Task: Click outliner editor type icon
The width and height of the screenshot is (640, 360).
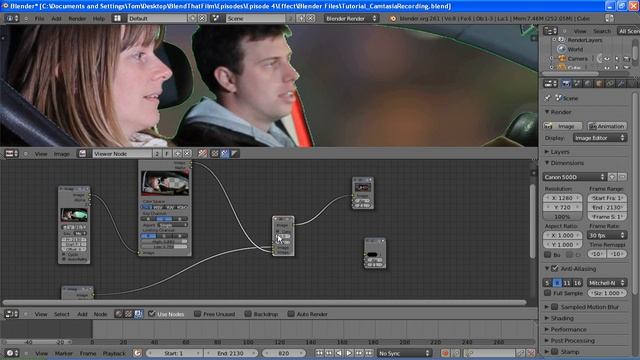Action: click(x=550, y=31)
